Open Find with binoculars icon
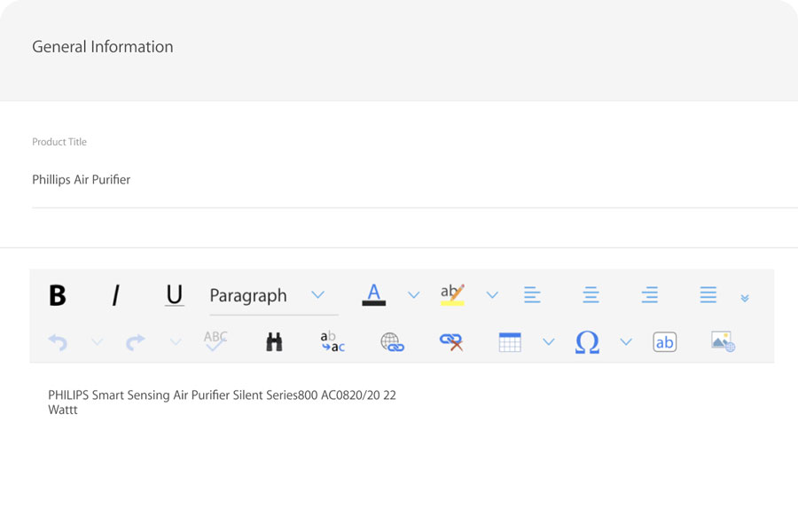798x532 pixels. 274,341
